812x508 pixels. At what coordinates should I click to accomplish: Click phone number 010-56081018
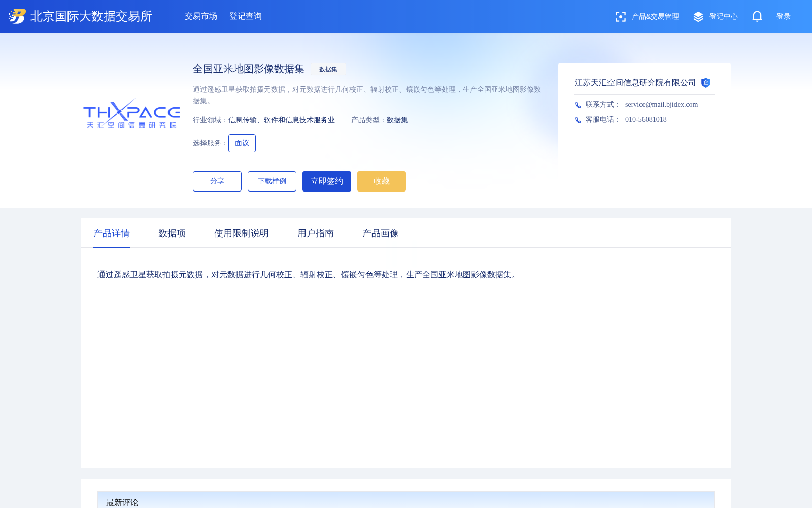click(646, 120)
